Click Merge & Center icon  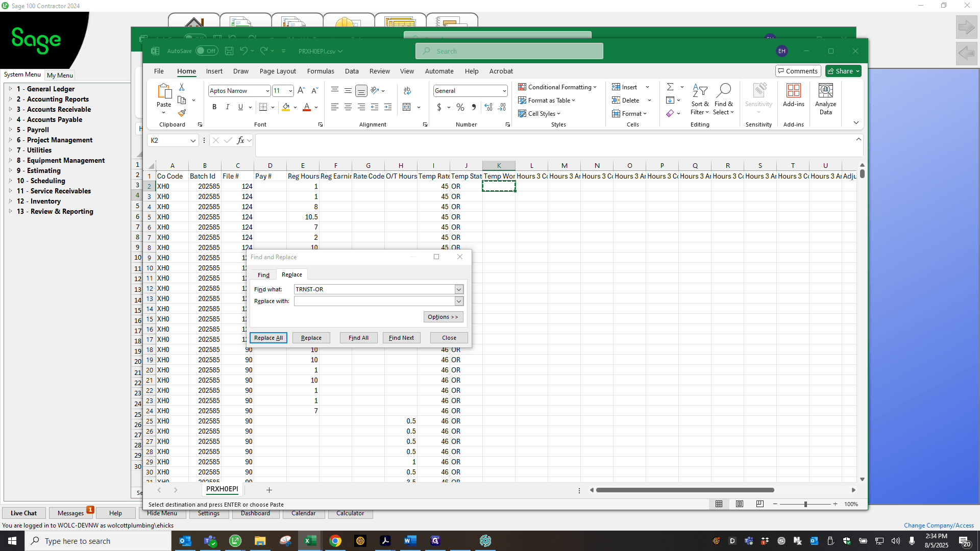point(407,107)
